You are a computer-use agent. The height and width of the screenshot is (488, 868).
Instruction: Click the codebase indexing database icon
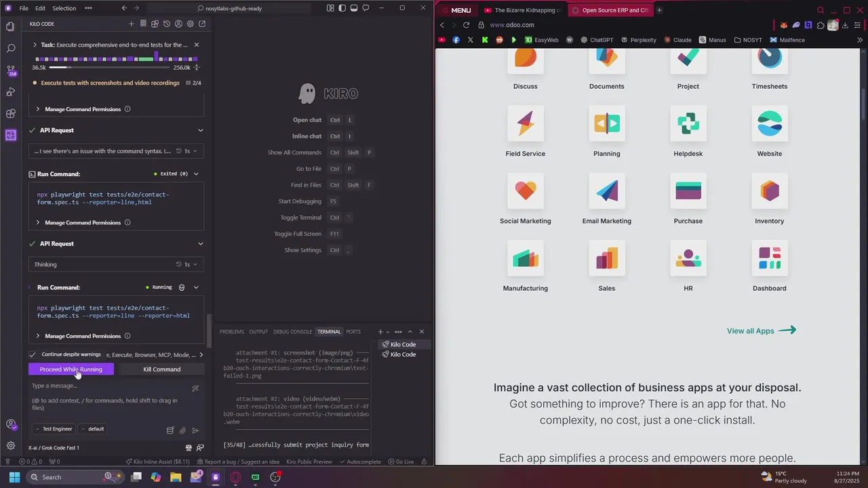[170, 430]
